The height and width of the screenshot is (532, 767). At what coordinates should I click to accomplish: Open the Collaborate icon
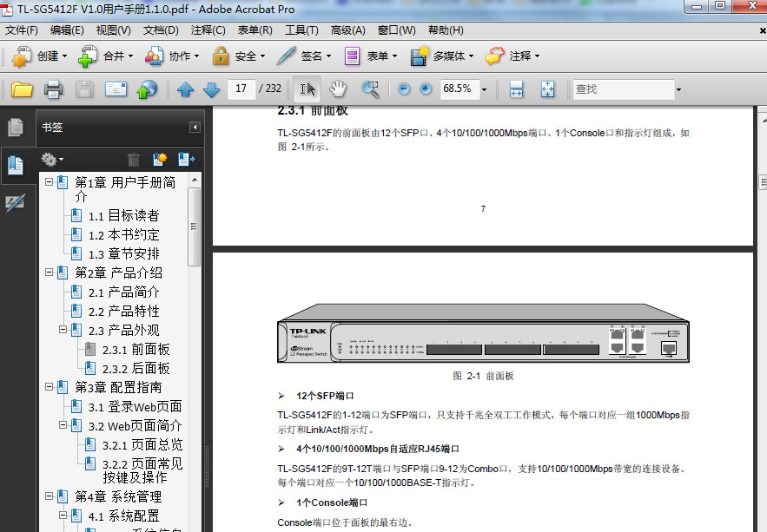pos(154,56)
